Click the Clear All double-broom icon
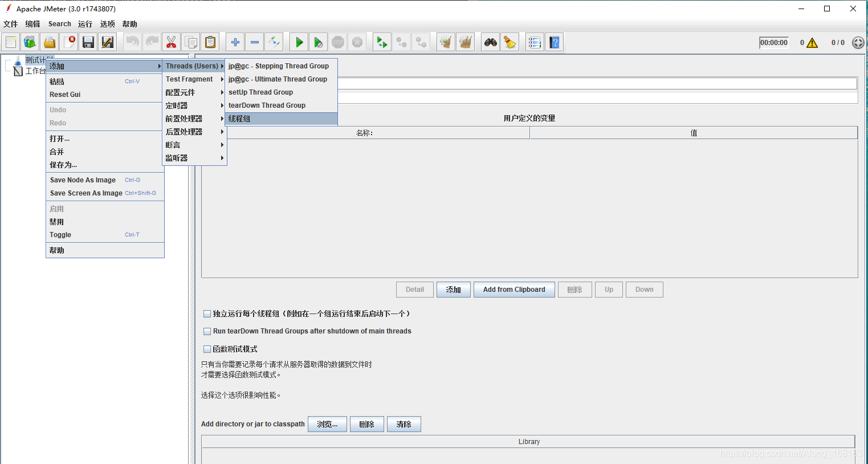Image resolution: width=868 pixels, height=464 pixels. coord(465,42)
